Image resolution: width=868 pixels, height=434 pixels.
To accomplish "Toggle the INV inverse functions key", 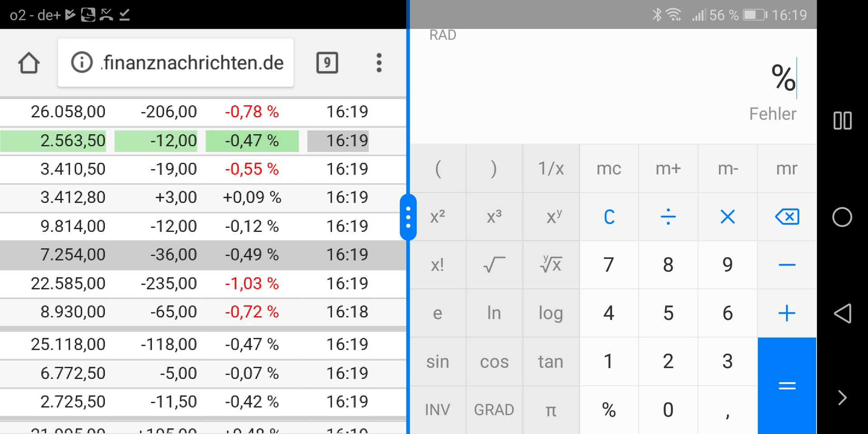I will coord(437,410).
